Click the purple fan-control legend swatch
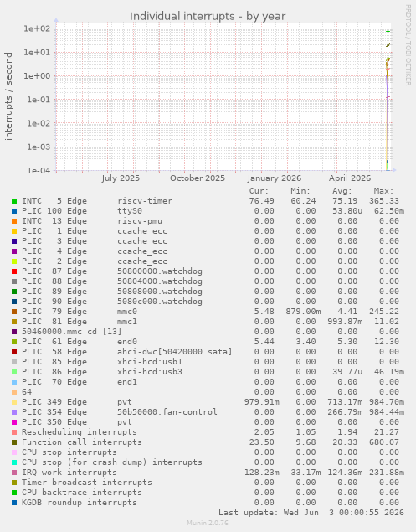416x532 pixels. click(x=14, y=412)
